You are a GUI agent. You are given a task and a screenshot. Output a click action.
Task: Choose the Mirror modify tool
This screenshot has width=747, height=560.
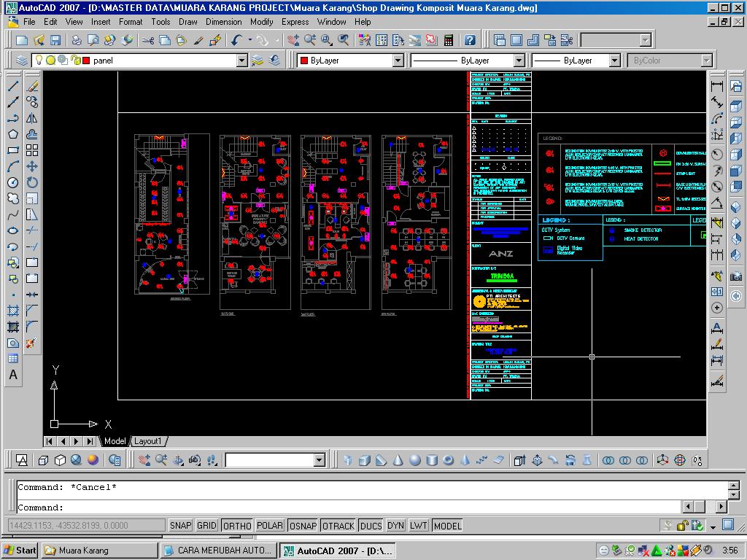(32, 118)
